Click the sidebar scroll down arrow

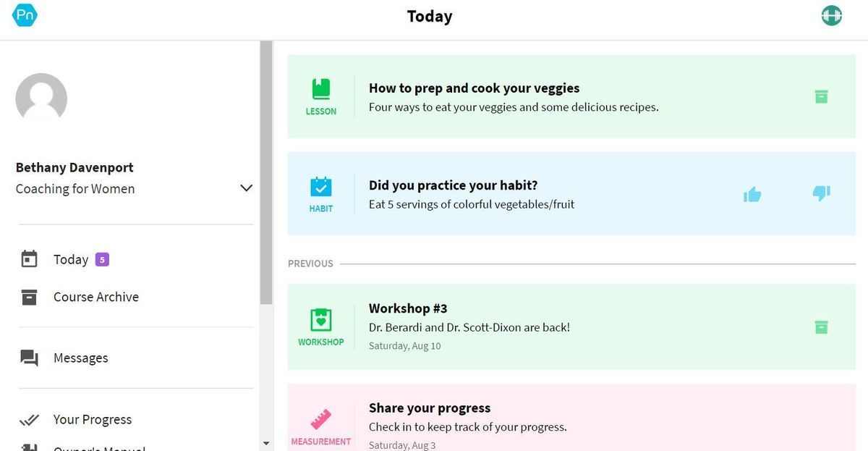pyautogui.click(x=266, y=443)
